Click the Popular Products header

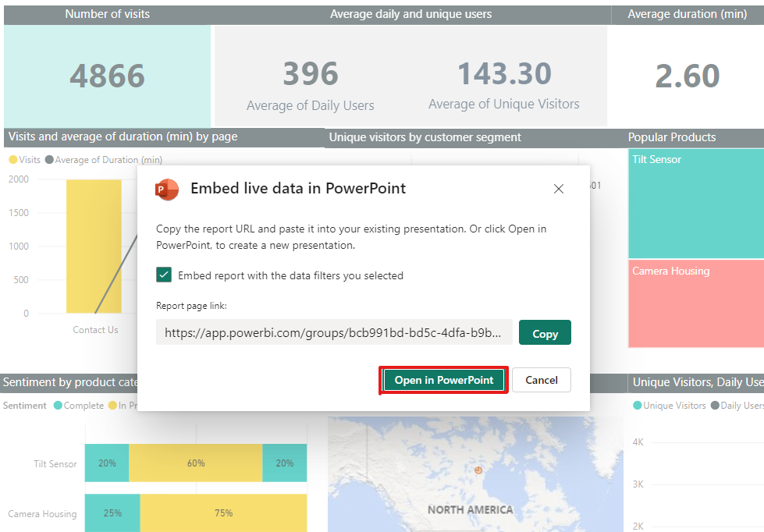pyautogui.click(x=671, y=137)
